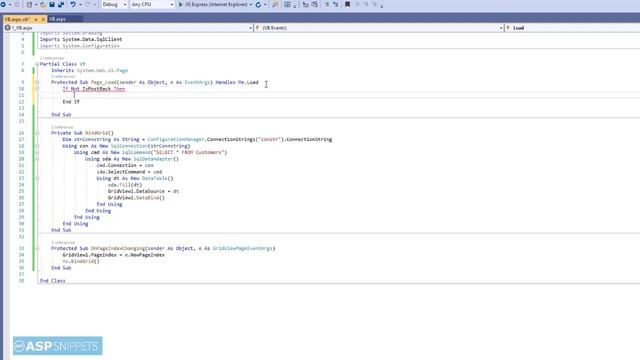Click 'GridView1.DataBind()' line
This screenshot has height=360, width=640.
click(136, 198)
